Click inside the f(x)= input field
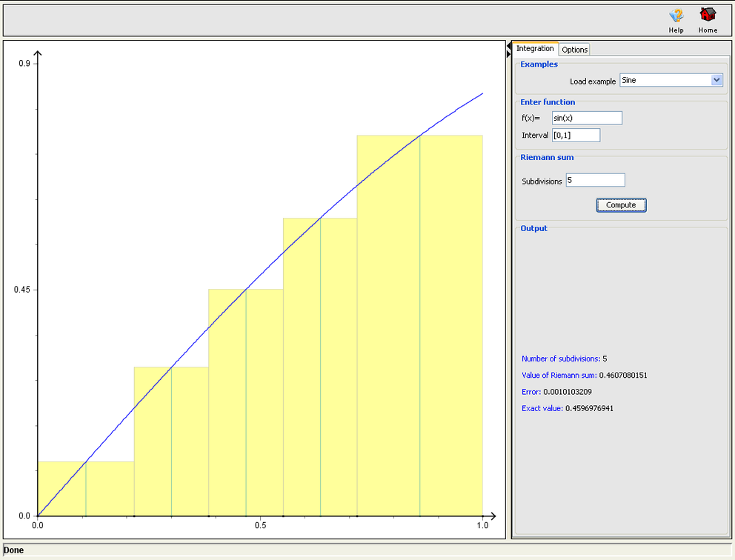This screenshot has height=560, width=735. click(586, 117)
